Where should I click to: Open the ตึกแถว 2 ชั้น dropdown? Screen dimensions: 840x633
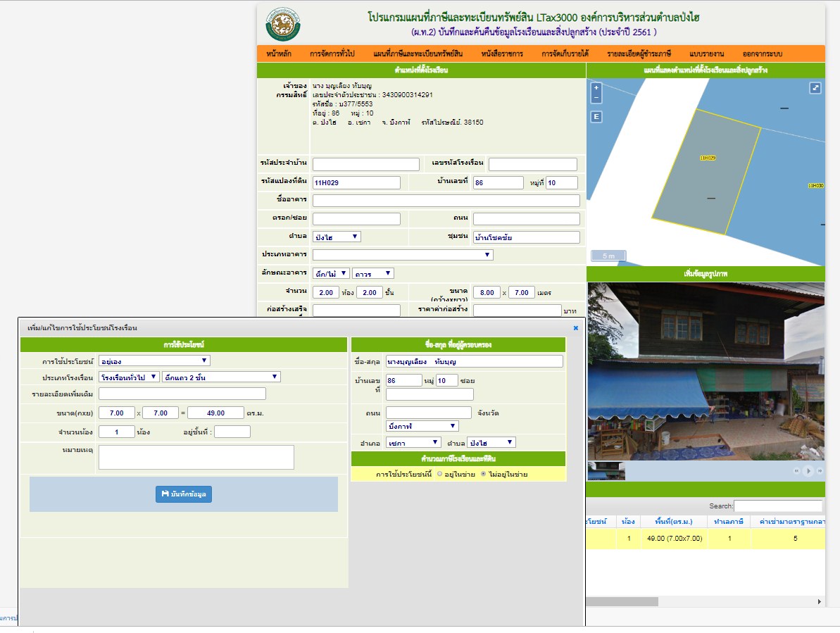click(x=221, y=377)
